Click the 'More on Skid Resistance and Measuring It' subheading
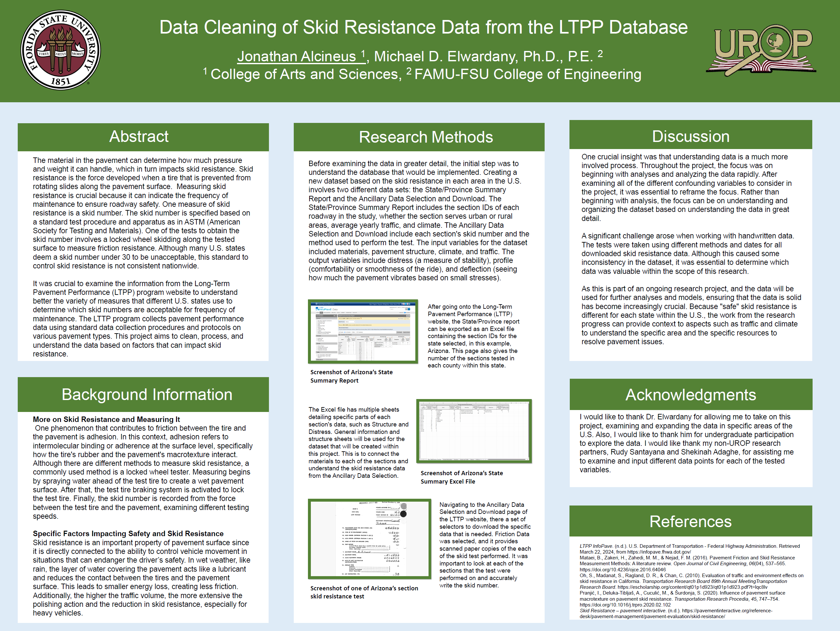Viewport: 840px width, 631px height. coord(106,419)
